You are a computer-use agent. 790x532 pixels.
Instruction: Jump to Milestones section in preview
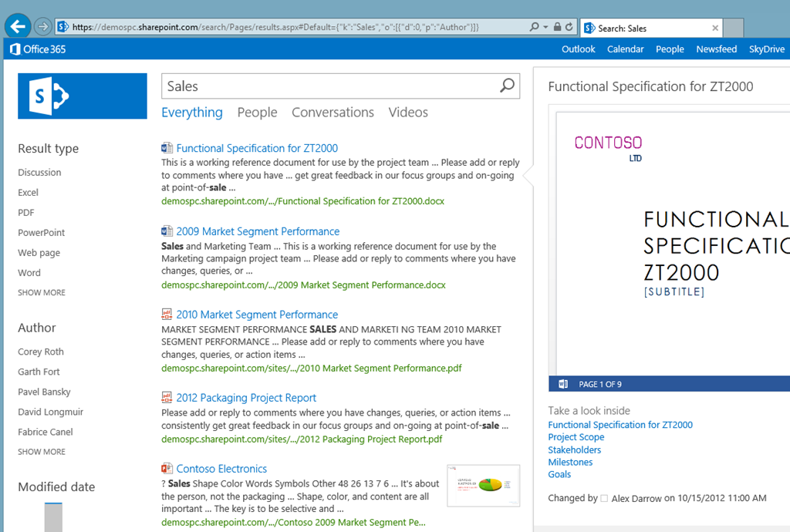570,462
